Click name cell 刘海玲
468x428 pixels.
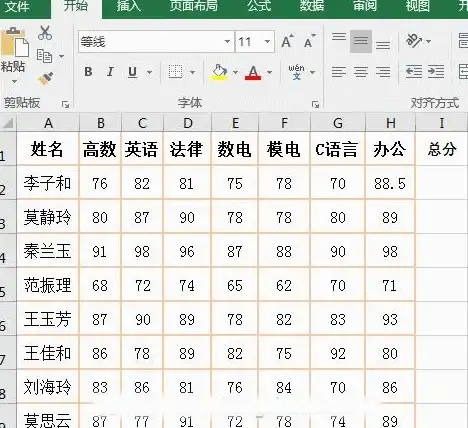coord(48,387)
